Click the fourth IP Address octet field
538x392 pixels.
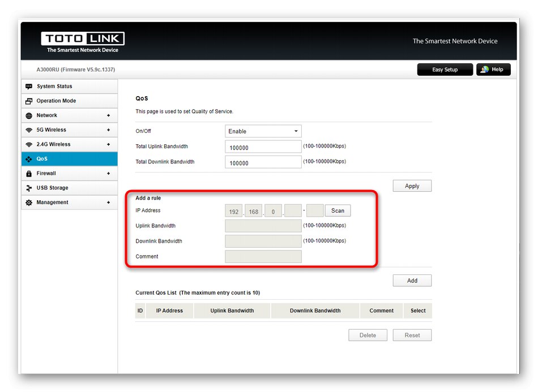[293, 211]
